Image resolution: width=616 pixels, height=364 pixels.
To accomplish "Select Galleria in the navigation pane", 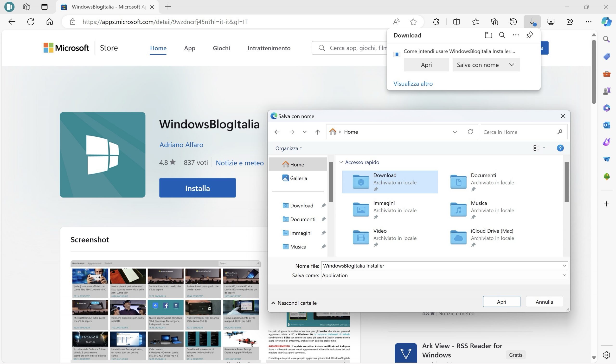I will coord(298,178).
